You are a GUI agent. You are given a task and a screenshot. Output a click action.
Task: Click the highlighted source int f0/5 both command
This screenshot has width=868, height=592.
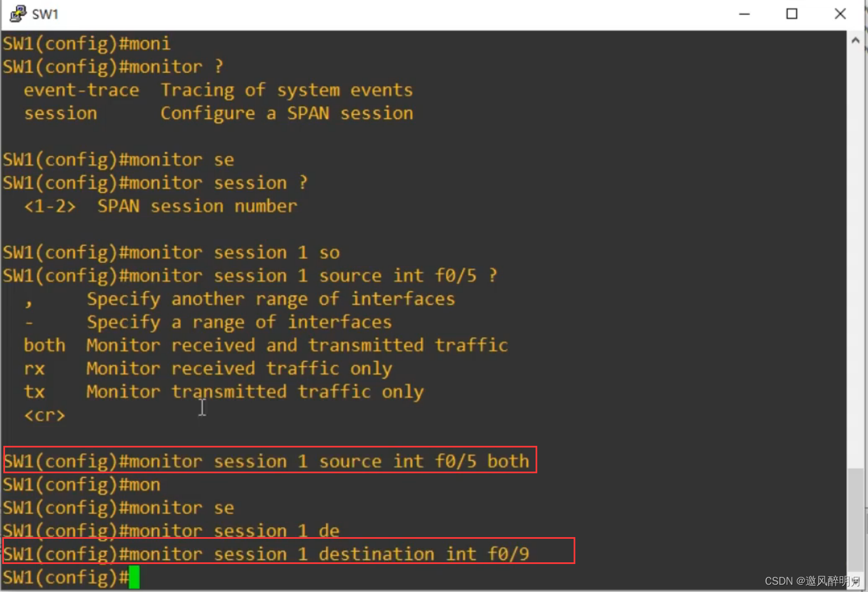pos(270,461)
